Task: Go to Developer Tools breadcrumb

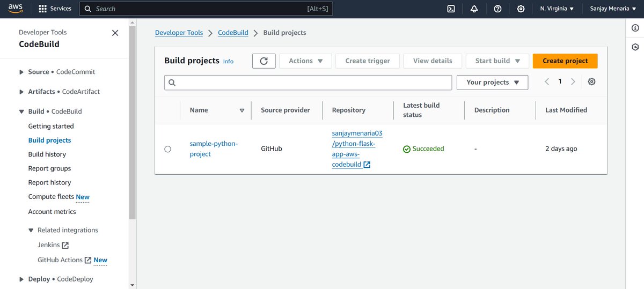Action: click(x=179, y=33)
